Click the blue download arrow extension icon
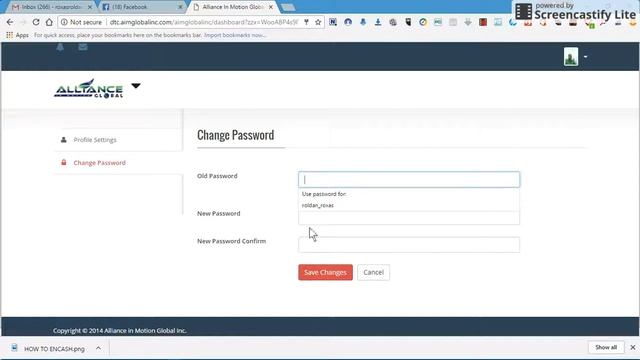This screenshot has width=640, height=360. 378,22
